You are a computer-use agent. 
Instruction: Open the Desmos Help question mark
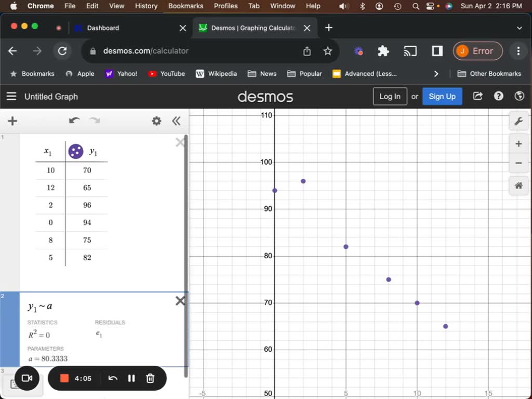tap(498, 96)
